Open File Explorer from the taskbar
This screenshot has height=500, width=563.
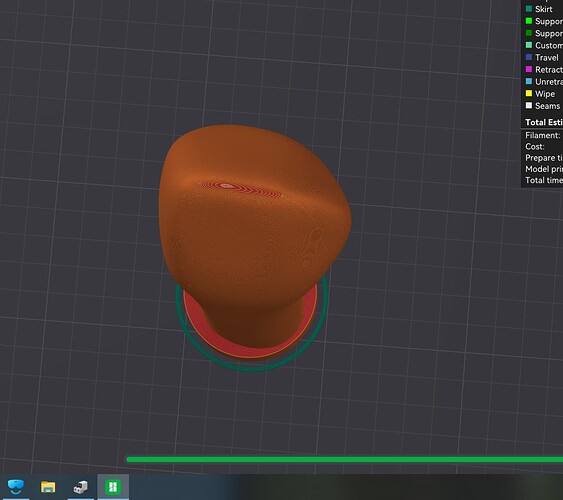tap(48, 487)
